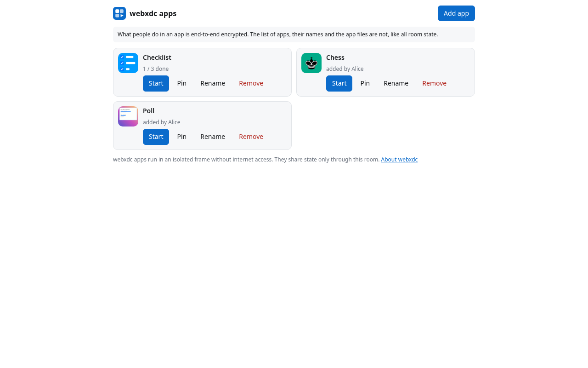The width and height of the screenshot is (588, 368).
Task: Click the Add app button
Action: click(x=456, y=13)
